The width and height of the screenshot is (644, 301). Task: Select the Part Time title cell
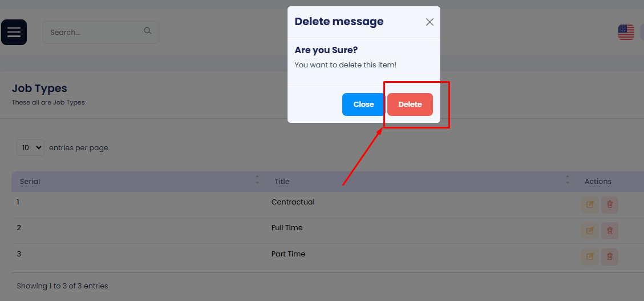pyautogui.click(x=288, y=254)
